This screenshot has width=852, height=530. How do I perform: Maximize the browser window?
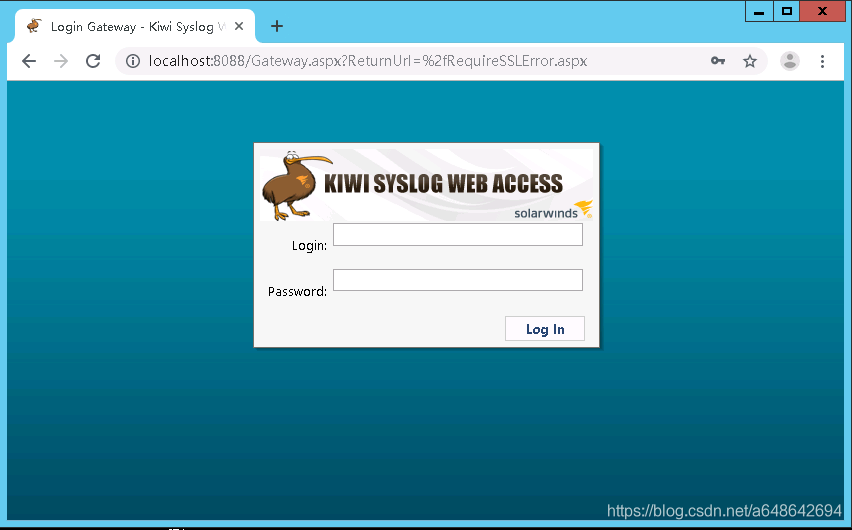786,11
